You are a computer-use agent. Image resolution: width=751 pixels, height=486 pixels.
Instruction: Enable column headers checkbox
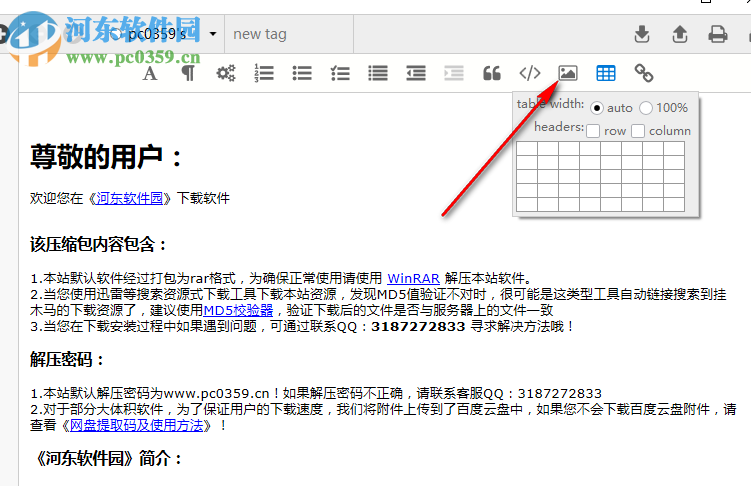click(x=638, y=131)
